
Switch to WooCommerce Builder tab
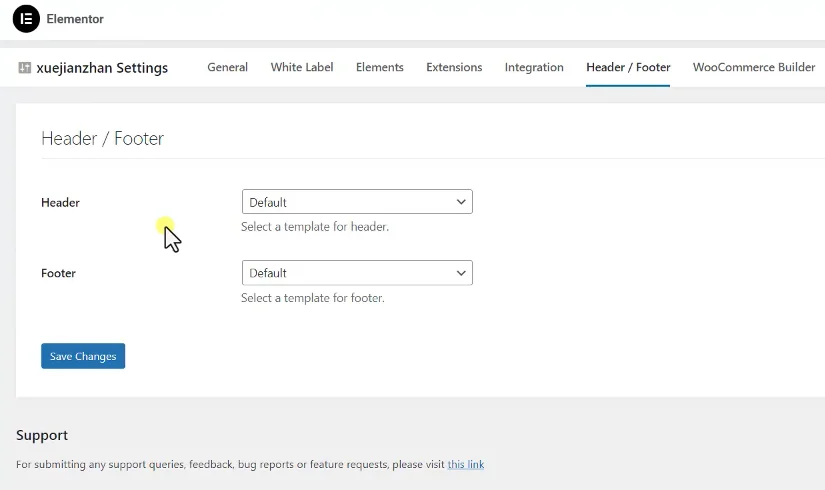[x=754, y=67]
